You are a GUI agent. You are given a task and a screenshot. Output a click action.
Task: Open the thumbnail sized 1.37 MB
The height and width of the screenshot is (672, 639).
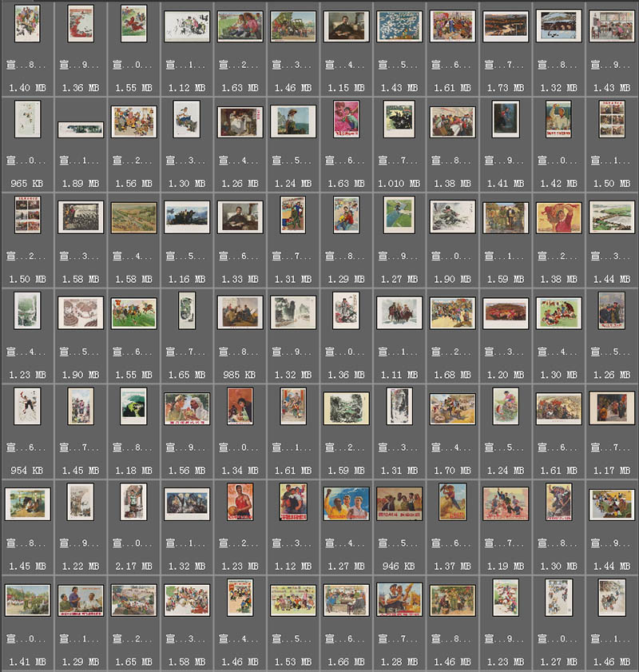[452, 502]
